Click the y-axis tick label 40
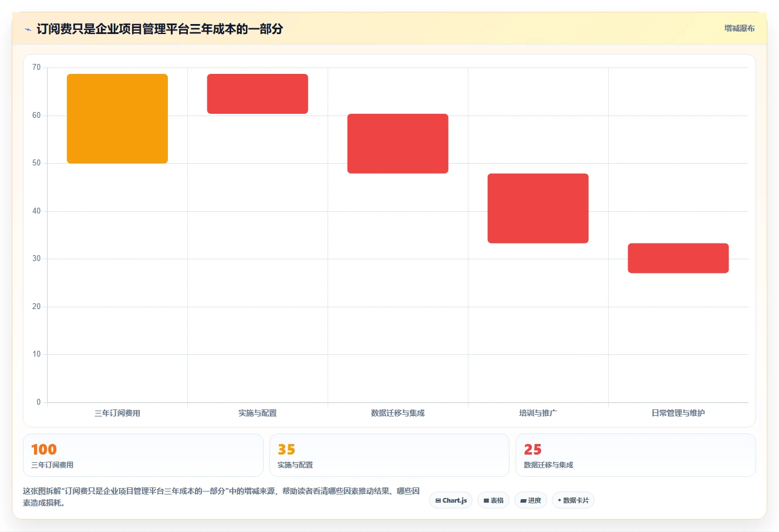The width and height of the screenshot is (779, 532). (36, 211)
